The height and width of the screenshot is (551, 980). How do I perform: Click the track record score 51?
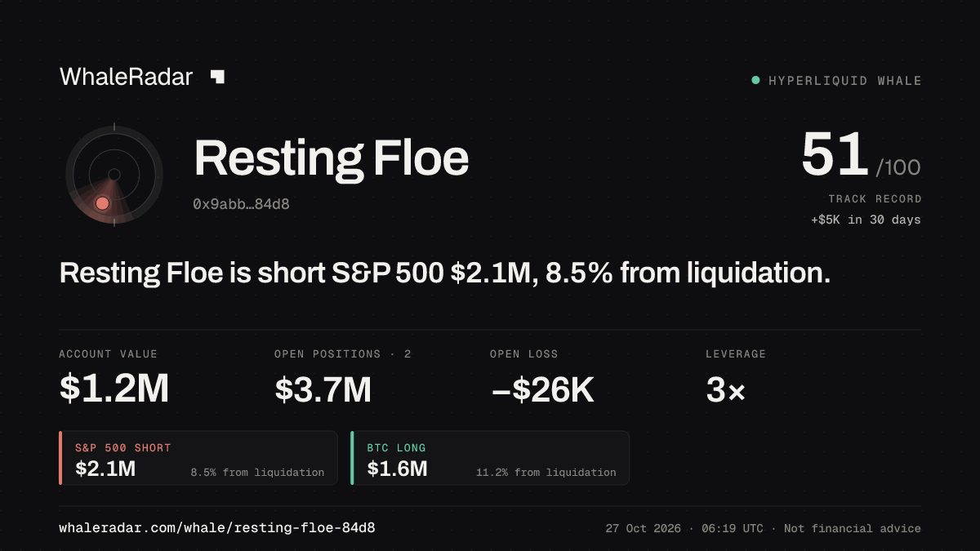pos(834,155)
